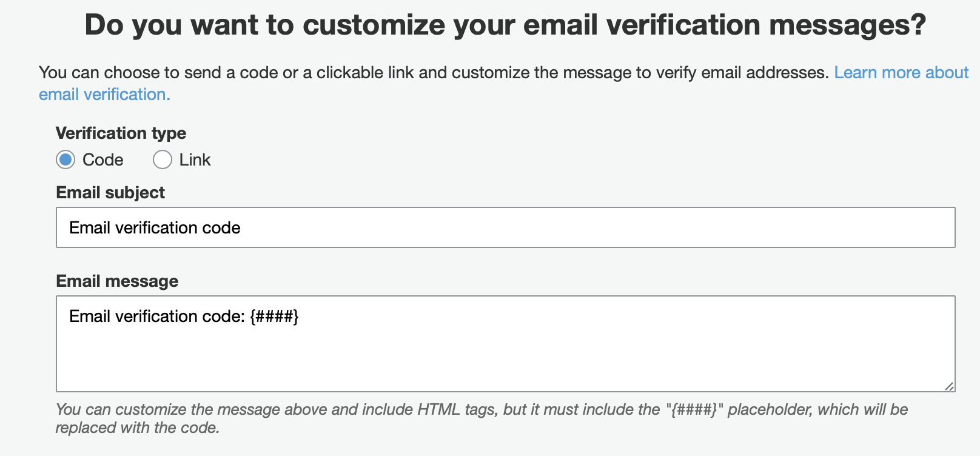Select the Link verification type
The height and width of the screenshot is (456, 980).
(x=162, y=159)
